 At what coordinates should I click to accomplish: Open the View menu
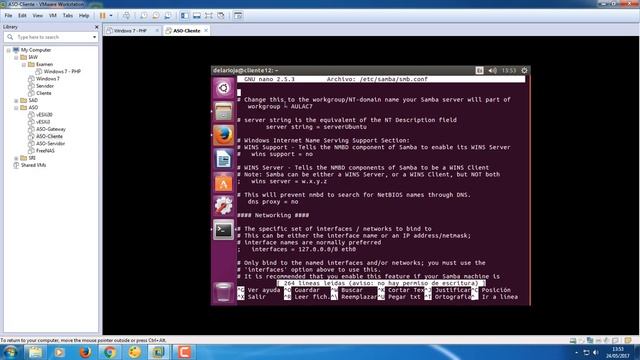tap(38, 16)
